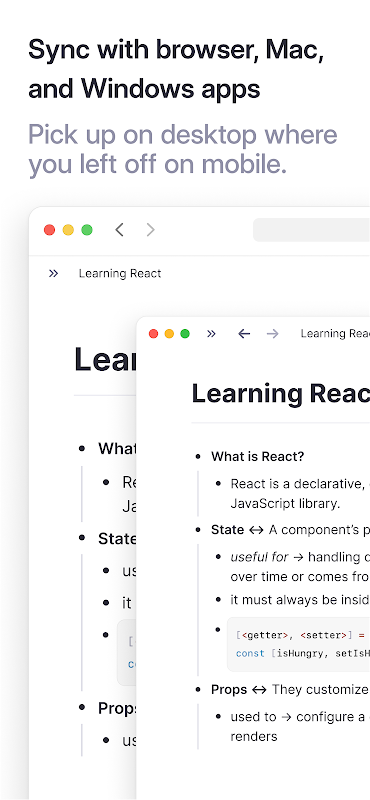Expand sidebar with double-chevron in rear window
This screenshot has width=370, height=800.
pos(53,273)
